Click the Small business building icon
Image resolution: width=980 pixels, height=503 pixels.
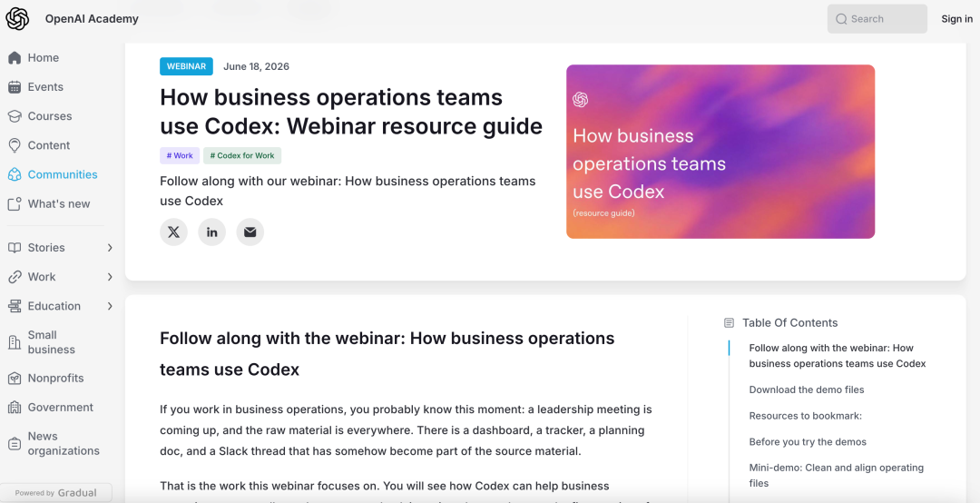(x=15, y=342)
